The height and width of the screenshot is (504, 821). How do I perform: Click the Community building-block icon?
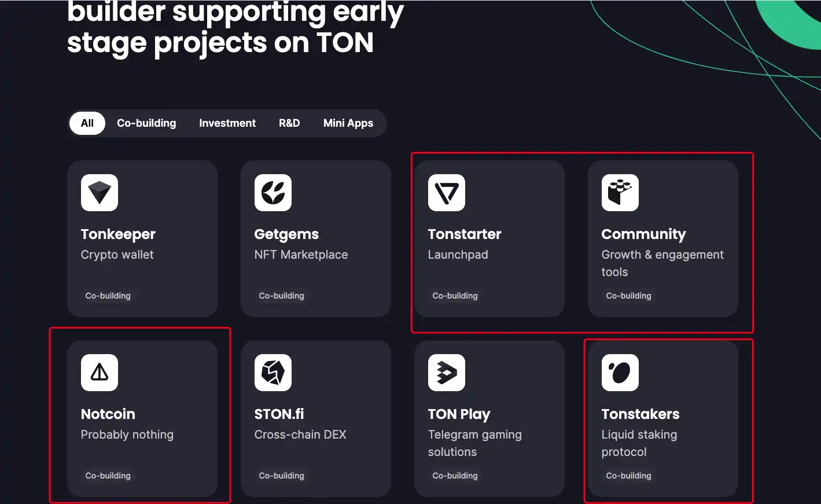[620, 193]
